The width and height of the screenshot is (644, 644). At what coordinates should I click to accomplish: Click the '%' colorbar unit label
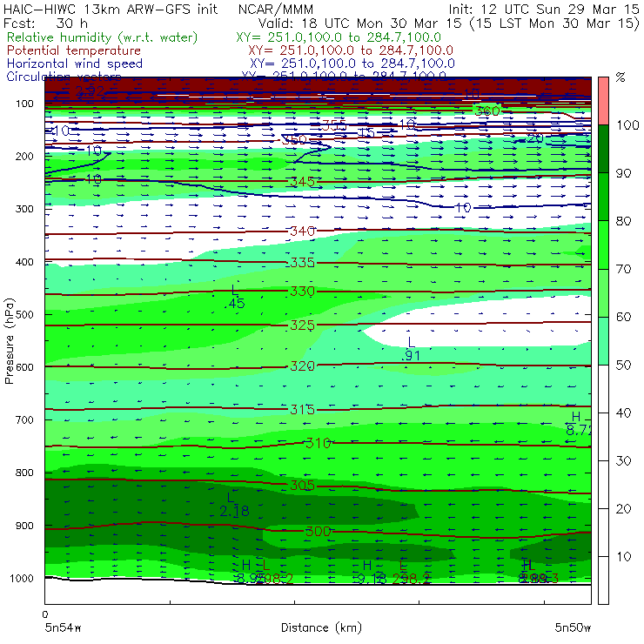[x=621, y=77]
